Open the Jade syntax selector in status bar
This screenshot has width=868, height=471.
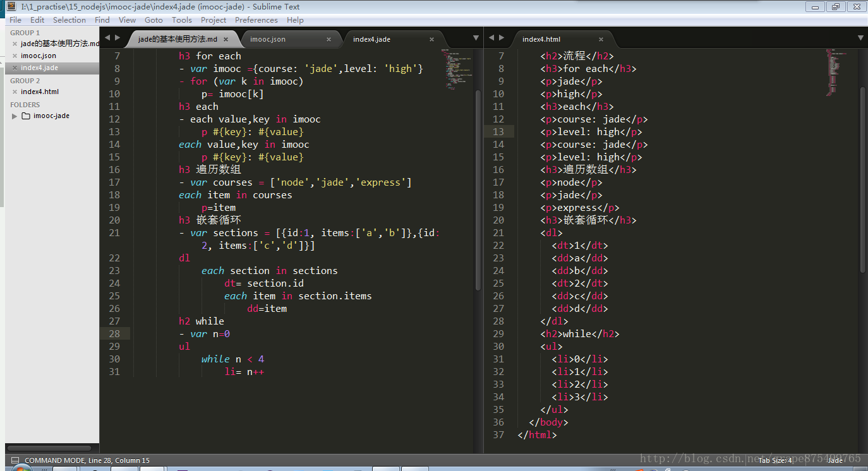[x=835, y=460]
